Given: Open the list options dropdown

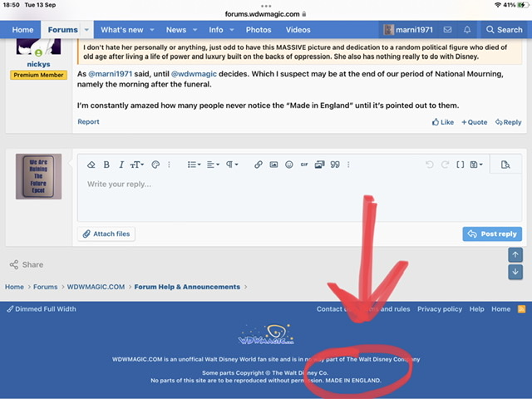Looking at the screenshot, I should point(193,165).
